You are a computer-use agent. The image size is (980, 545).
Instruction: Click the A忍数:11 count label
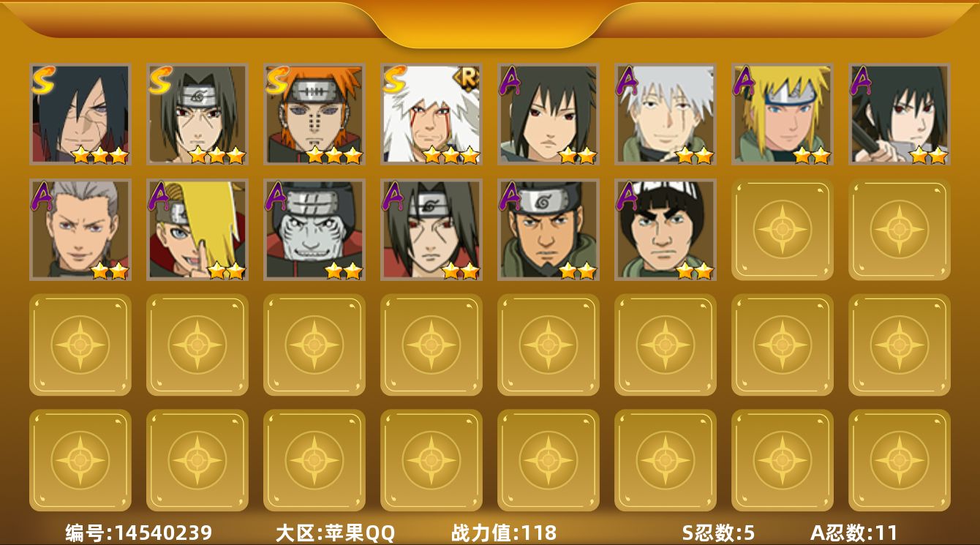pos(853,533)
